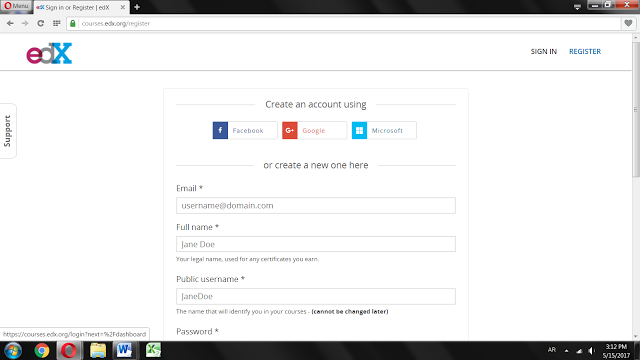View secure connection lock info
Image resolution: width=640 pixels, height=360 pixels.
[x=73, y=24]
